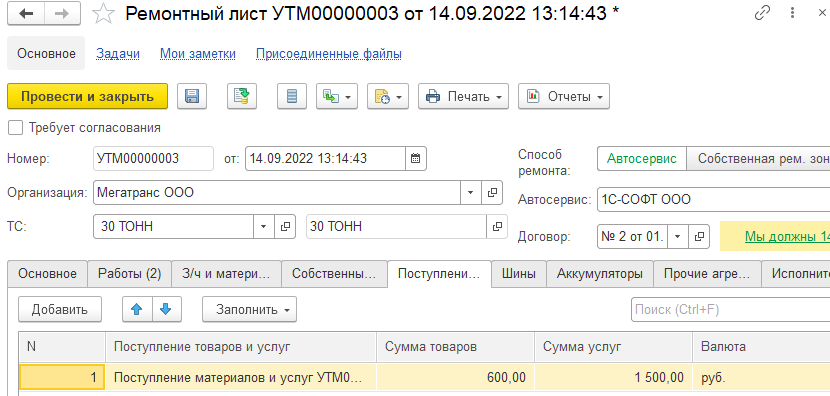The height and width of the screenshot is (396, 830).
Task: Select Автосервис repair method
Action: (x=642, y=158)
